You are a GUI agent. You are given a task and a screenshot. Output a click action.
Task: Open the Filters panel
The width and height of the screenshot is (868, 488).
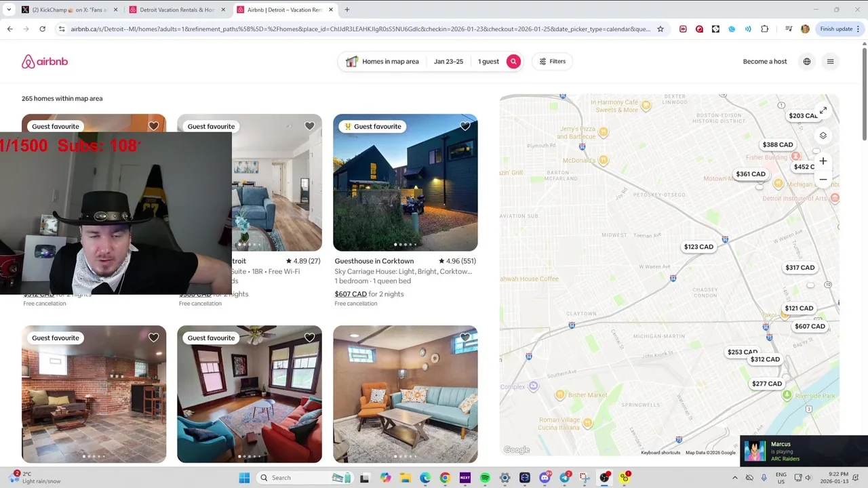553,62
